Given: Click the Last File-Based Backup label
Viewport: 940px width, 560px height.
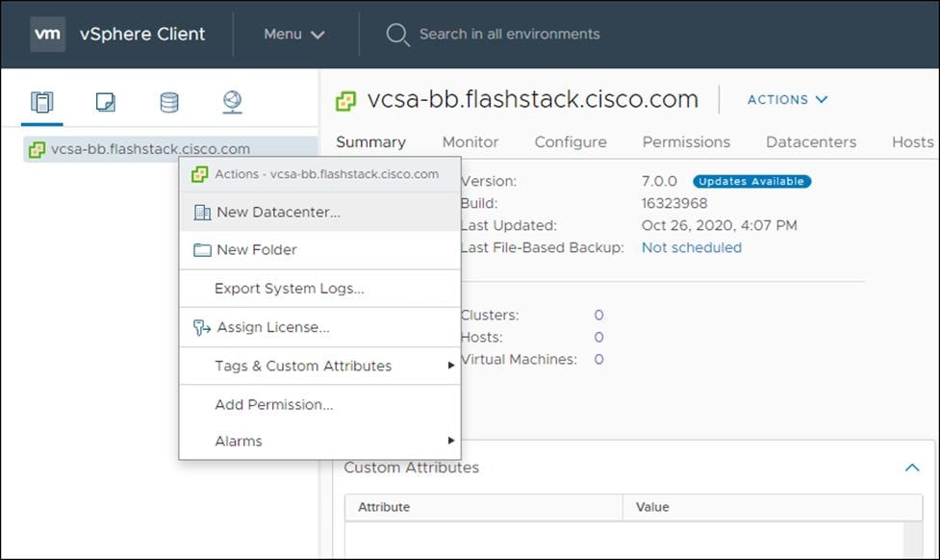Looking at the screenshot, I should coord(542,247).
